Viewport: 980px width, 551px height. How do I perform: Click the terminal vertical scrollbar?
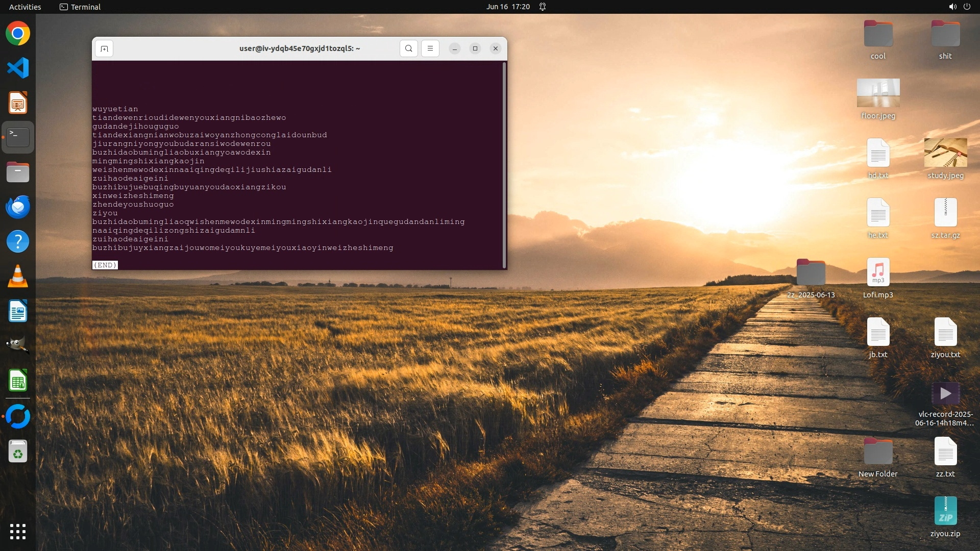click(504, 164)
